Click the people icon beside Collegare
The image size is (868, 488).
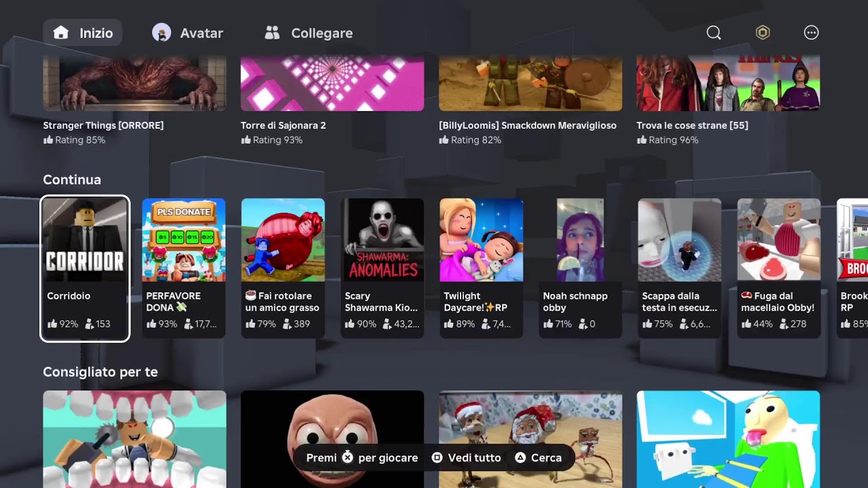pos(272,33)
